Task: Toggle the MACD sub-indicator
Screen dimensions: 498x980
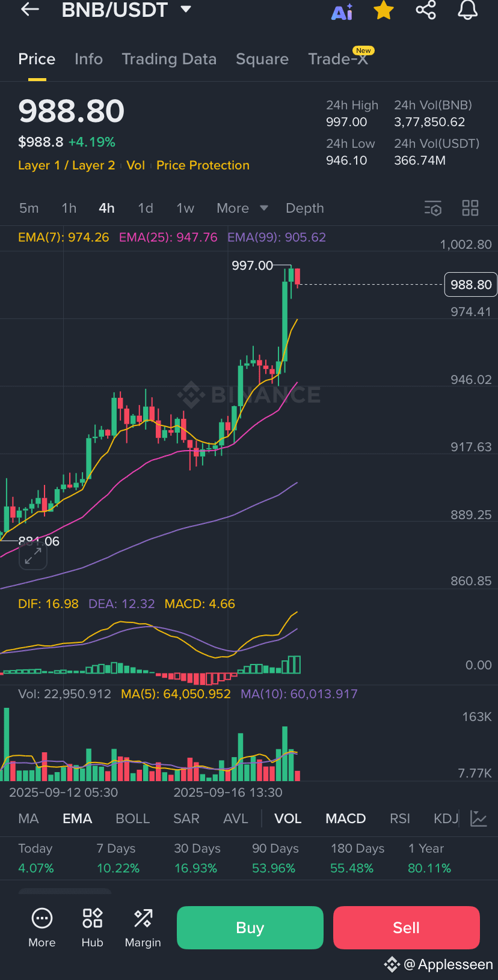Action: (346, 818)
